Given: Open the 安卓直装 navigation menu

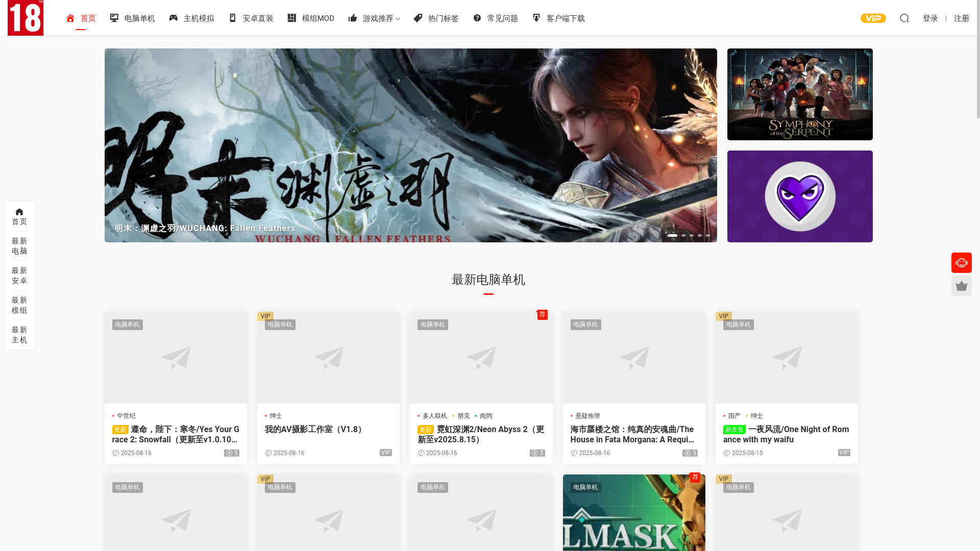Looking at the screenshot, I should 251,18.
